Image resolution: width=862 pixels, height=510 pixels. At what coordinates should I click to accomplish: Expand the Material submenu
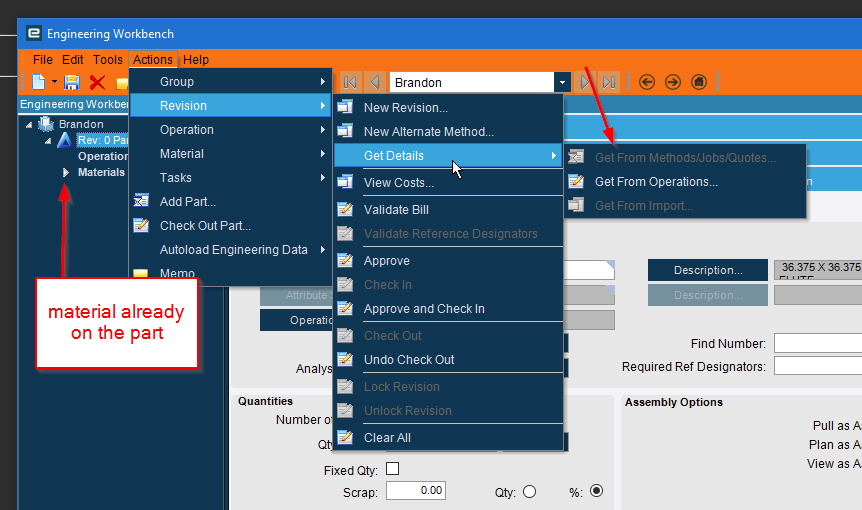coord(230,154)
